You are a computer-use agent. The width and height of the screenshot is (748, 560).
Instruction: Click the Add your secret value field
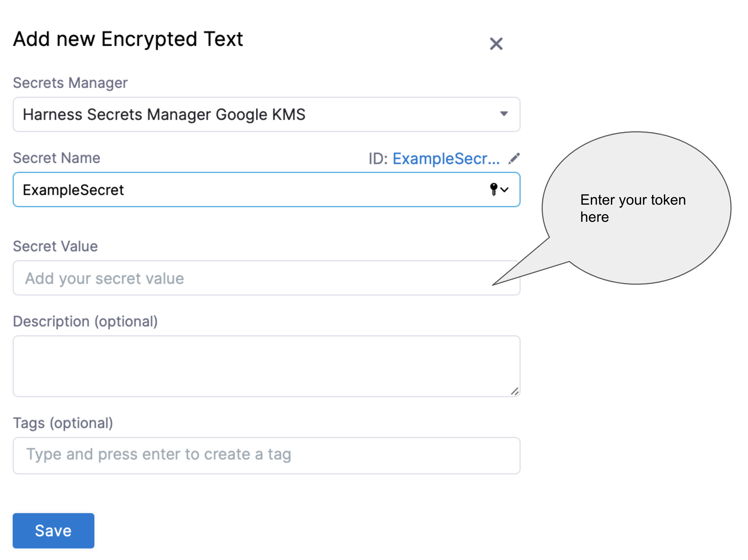coord(237,278)
